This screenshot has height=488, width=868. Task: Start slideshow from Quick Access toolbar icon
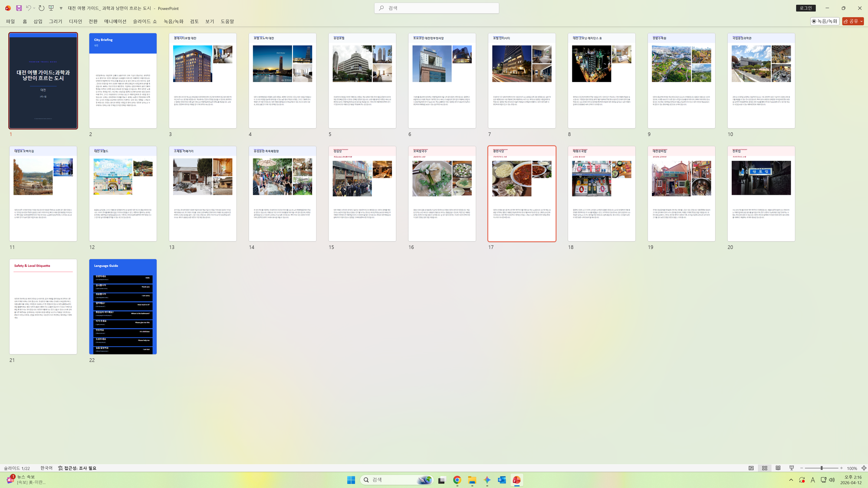(51, 8)
